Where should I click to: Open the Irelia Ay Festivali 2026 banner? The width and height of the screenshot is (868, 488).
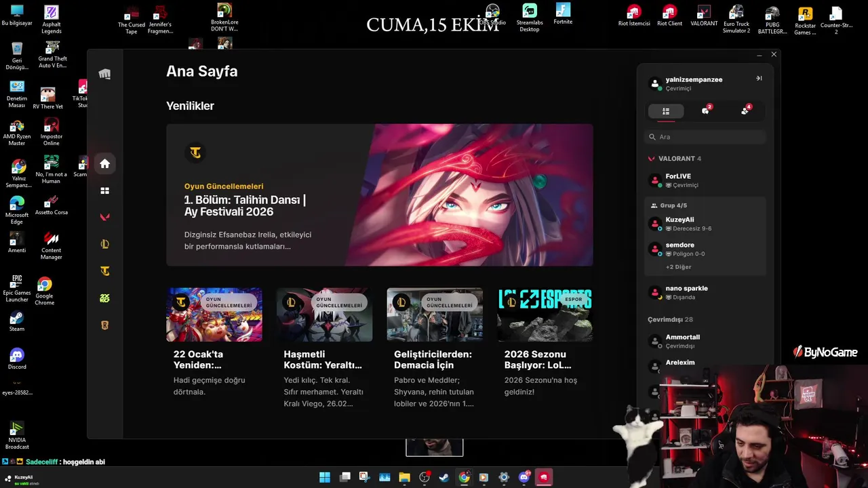click(x=380, y=195)
